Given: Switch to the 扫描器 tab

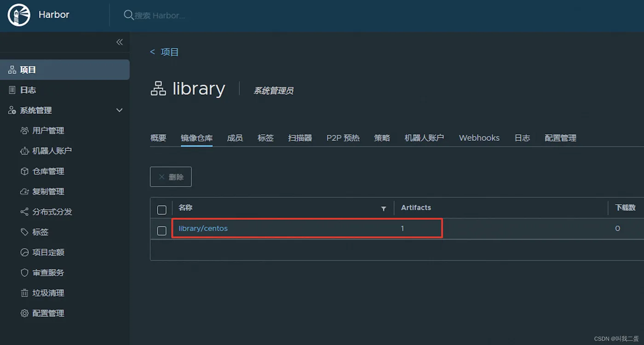Looking at the screenshot, I should click(x=300, y=138).
